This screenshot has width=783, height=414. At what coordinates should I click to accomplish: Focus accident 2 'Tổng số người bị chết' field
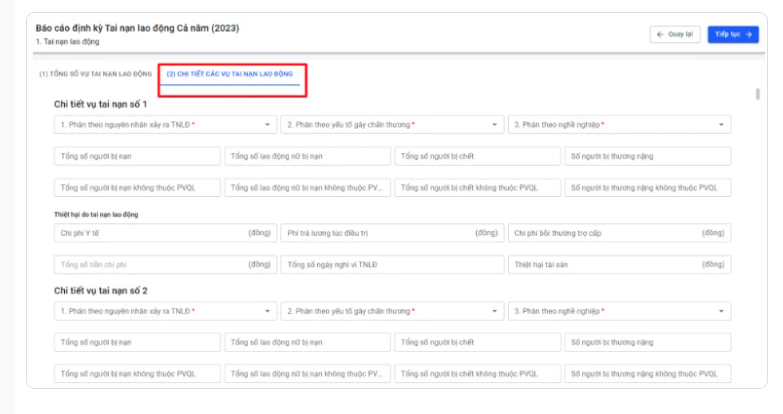point(477,343)
